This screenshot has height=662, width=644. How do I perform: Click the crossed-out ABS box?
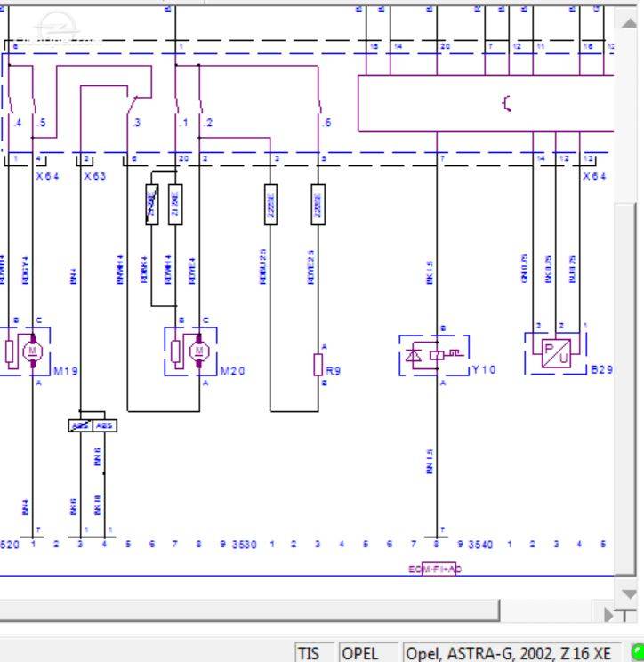[80, 425]
